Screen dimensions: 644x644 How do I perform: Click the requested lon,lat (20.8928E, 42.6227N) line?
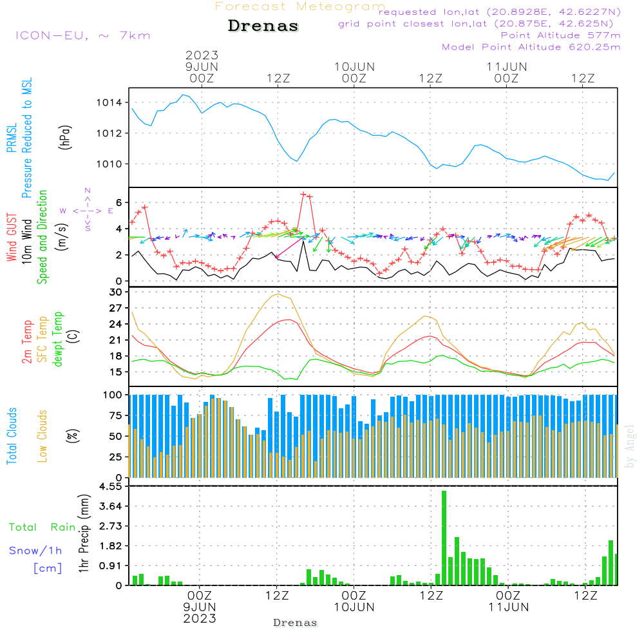tap(500, 12)
